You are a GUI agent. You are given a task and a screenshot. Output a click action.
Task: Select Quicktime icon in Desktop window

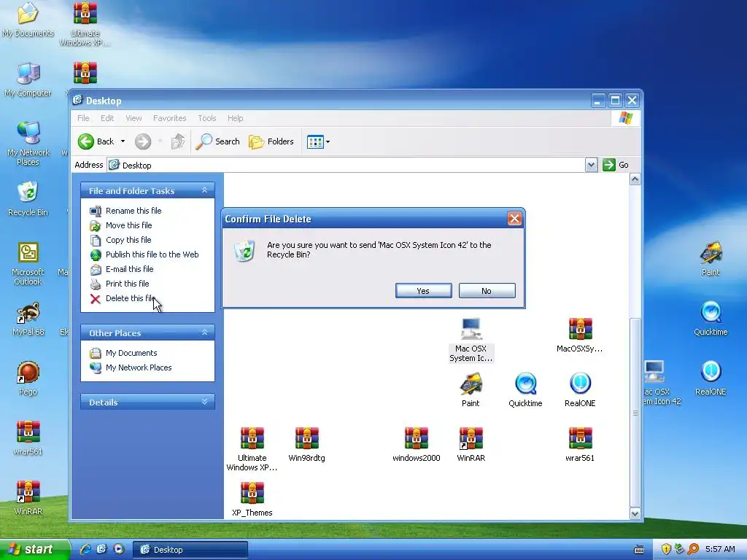point(525,390)
